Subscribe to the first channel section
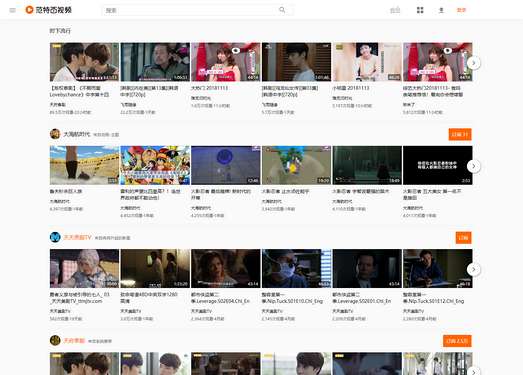 tap(460, 134)
